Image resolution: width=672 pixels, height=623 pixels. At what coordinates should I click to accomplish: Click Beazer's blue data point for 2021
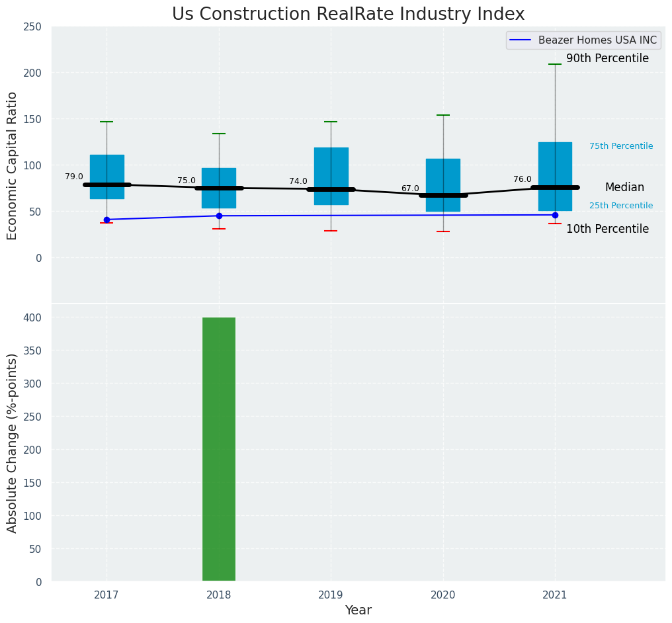coord(555,215)
